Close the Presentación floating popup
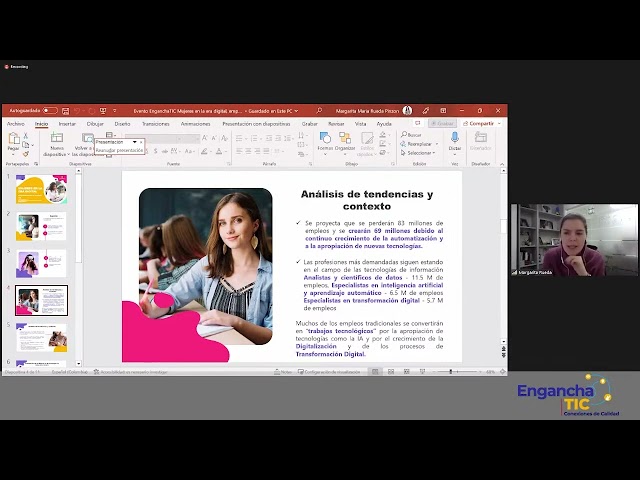Image resolution: width=640 pixels, height=480 pixels. click(x=141, y=142)
